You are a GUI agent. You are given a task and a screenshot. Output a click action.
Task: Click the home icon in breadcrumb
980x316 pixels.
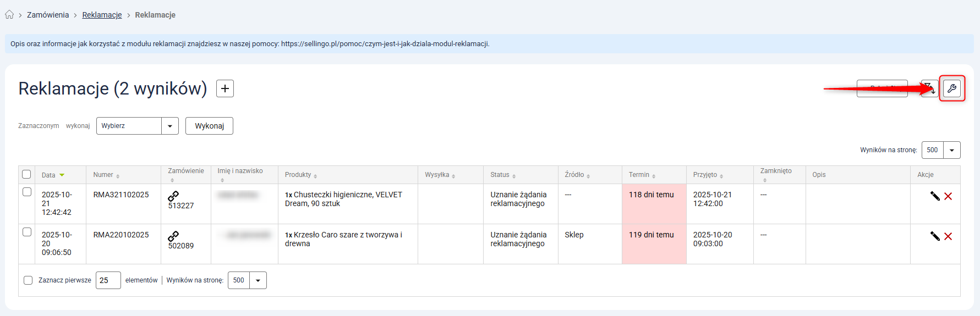[9, 15]
